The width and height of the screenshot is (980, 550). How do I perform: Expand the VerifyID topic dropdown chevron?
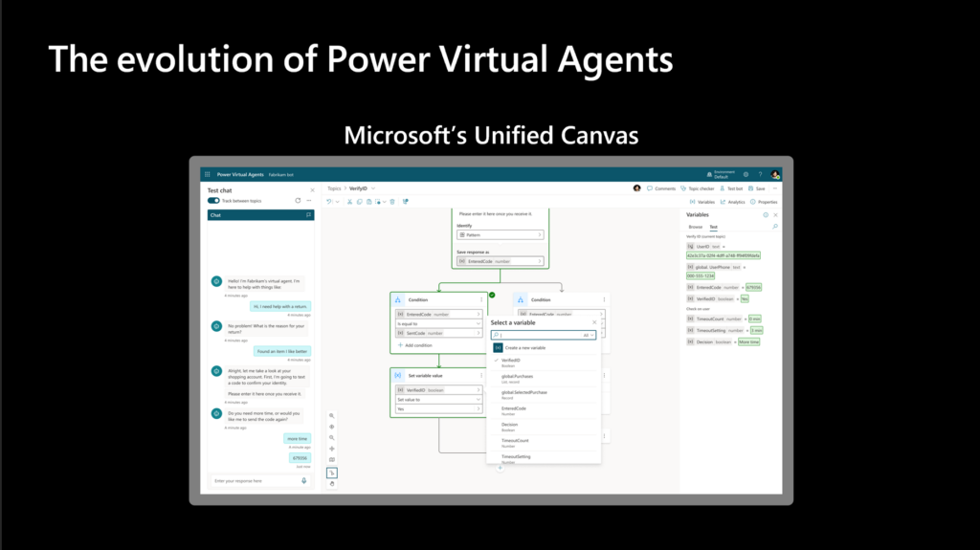tap(372, 188)
